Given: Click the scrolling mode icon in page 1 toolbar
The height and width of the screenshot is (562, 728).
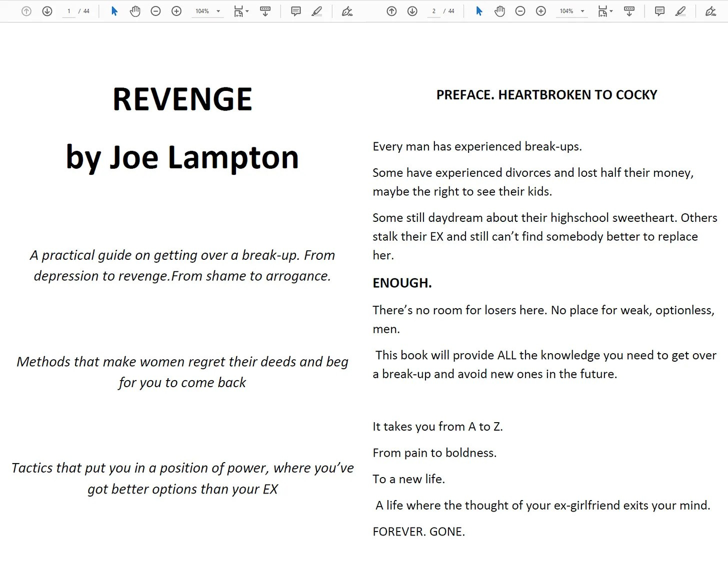Looking at the screenshot, I should point(265,11).
